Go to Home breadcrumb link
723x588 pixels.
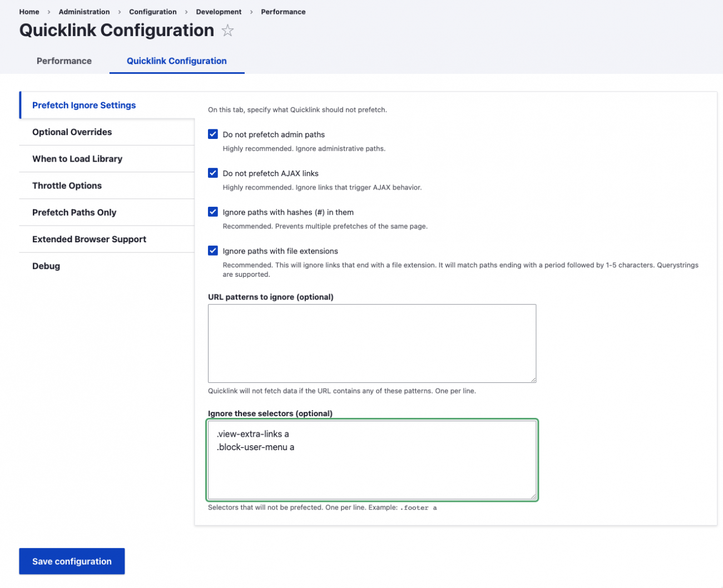tap(29, 12)
